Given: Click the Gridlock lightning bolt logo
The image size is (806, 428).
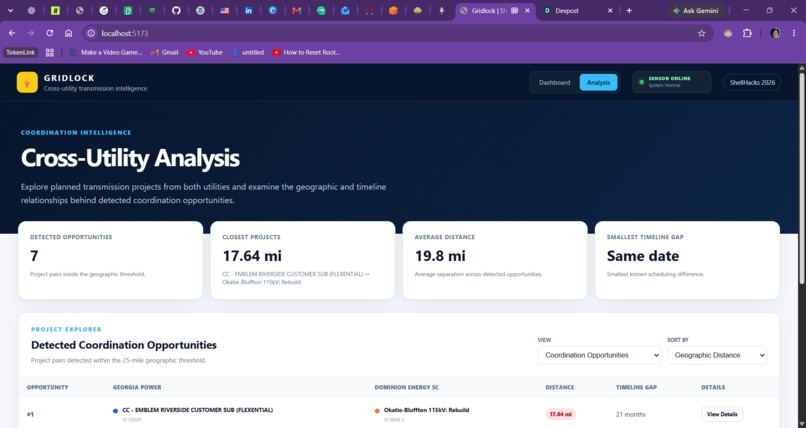Looking at the screenshot, I should point(27,82).
